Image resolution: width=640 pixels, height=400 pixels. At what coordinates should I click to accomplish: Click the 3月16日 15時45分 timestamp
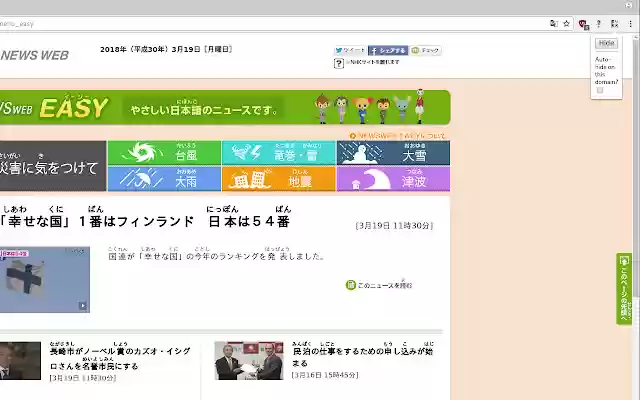click(x=325, y=375)
